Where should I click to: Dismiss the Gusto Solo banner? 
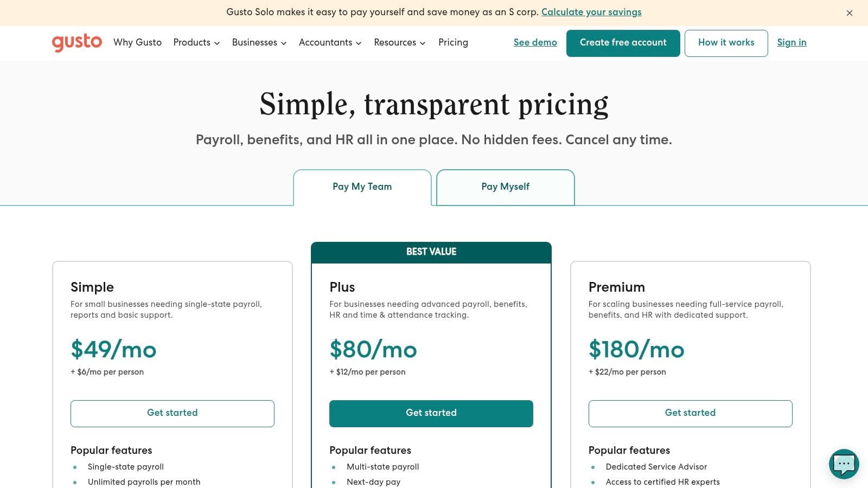coord(850,13)
